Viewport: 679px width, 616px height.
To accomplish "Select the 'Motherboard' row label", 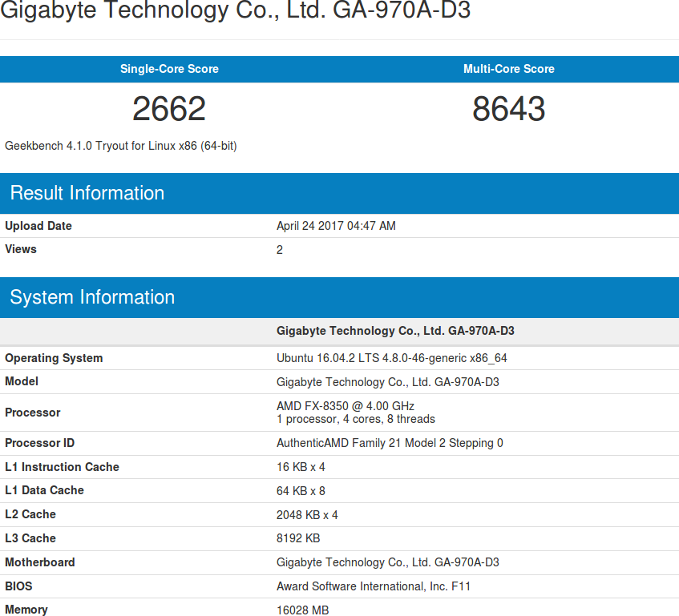I will pos(40,562).
